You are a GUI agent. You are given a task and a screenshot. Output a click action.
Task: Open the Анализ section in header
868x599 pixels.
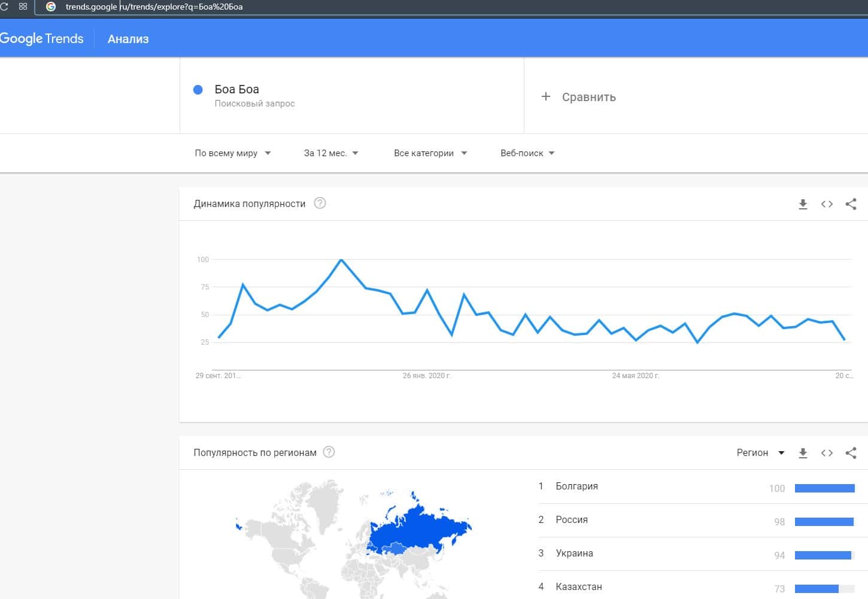(128, 39)
